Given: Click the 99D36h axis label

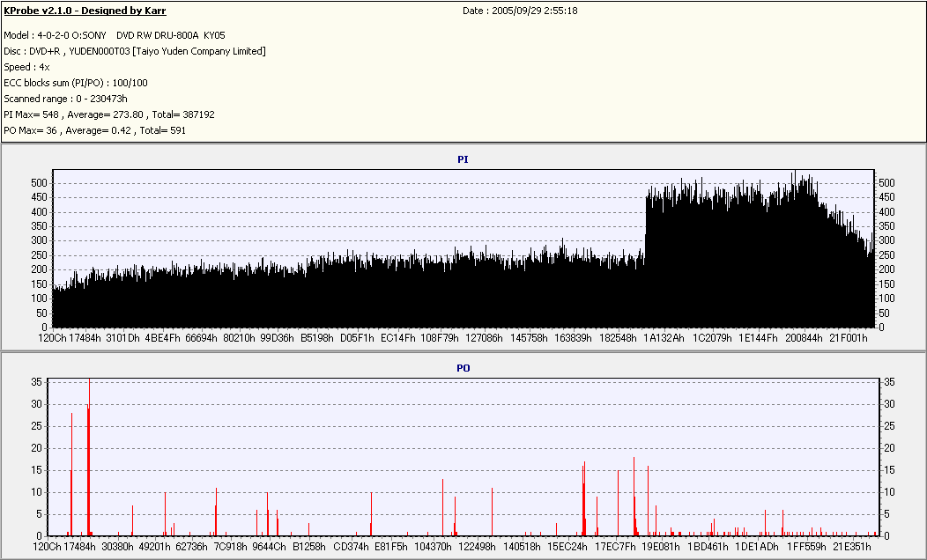Looking at the screenshot, I should (x=277, y=338).
